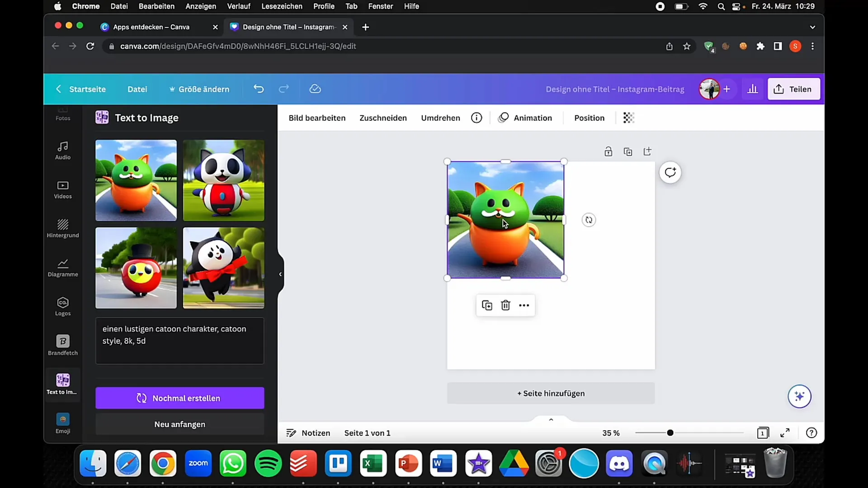
Task: Click Seite hinzufügen button
Action: (551, 393)
